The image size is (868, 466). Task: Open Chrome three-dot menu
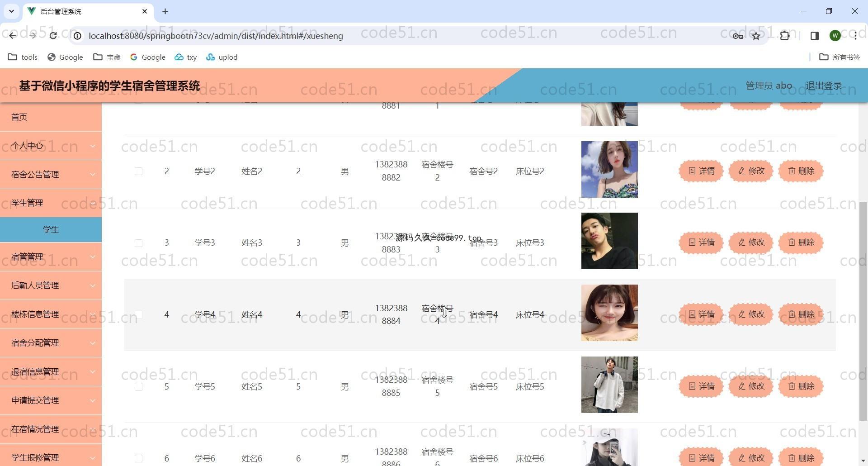(x=855, y=36)
